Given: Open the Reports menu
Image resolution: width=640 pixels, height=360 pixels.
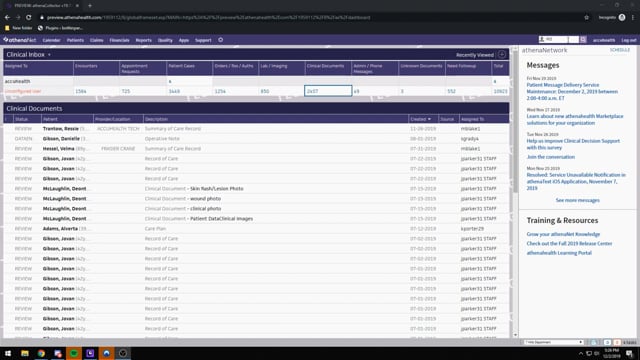Looking at the screenshot, I should click(143, 40).
